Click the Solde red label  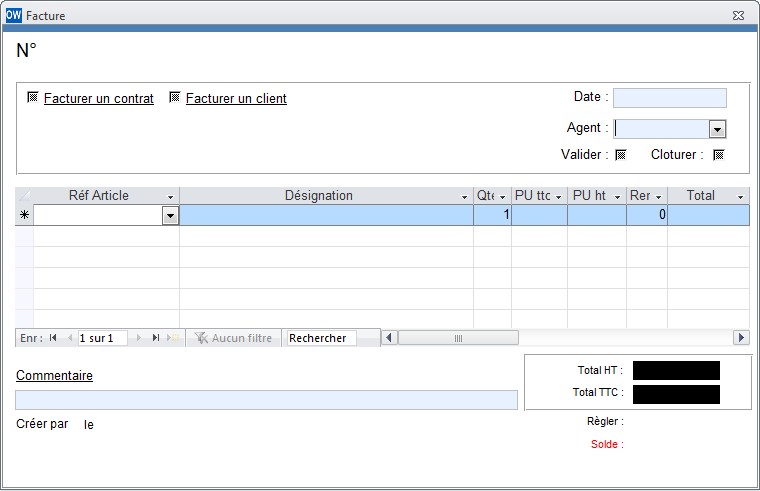607,444
